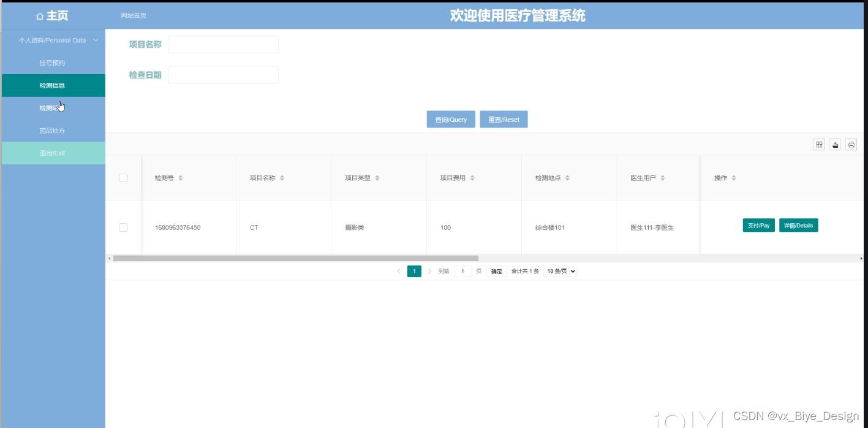
Task: Click the 重置/Reset button
Action: click(504, 120)
